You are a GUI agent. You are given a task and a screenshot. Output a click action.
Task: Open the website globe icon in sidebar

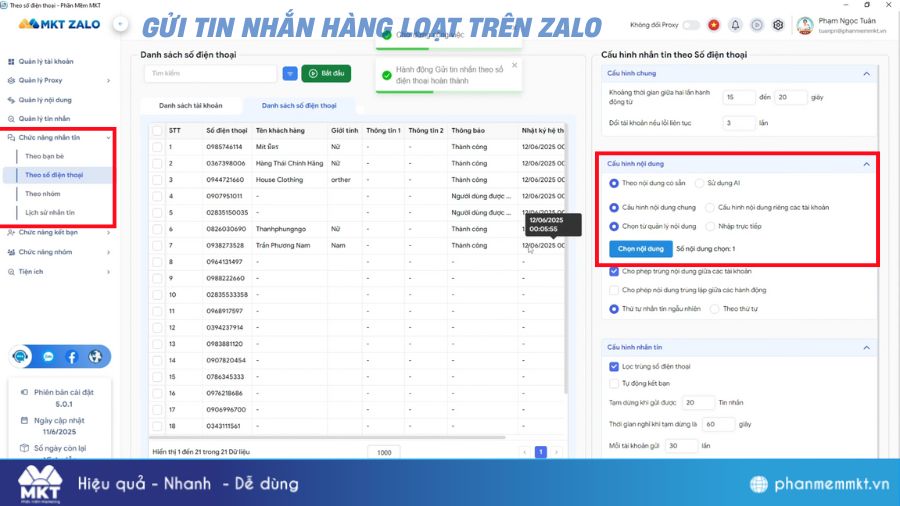click(95, 357)
